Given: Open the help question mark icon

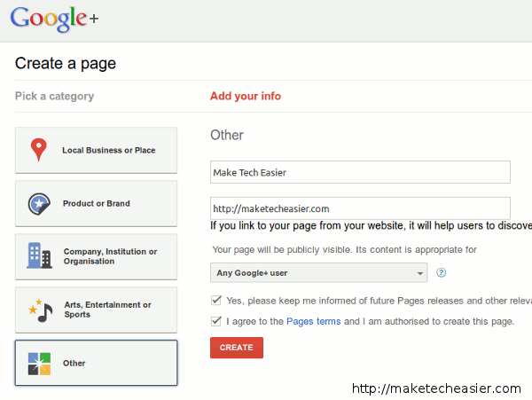Looking at the screenshot, I should 441,272.
